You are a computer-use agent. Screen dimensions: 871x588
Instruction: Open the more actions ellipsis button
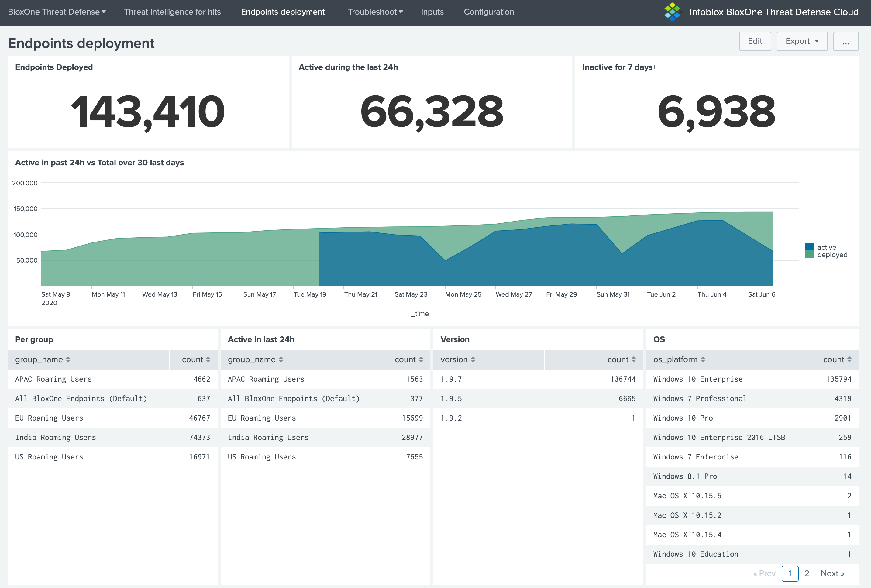click(x=846, y=41)
